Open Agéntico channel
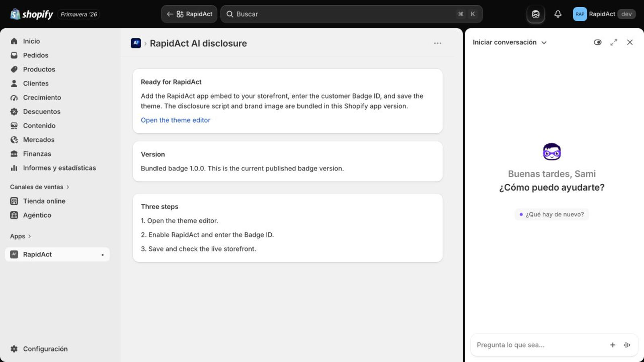Screen dimensions: 644x362 tap(57, 215)
